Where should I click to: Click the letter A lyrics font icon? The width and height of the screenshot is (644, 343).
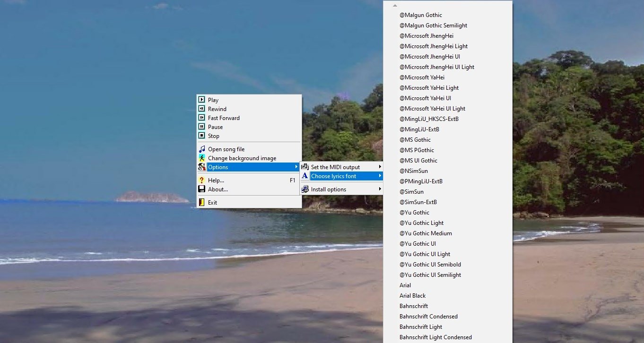305,176
